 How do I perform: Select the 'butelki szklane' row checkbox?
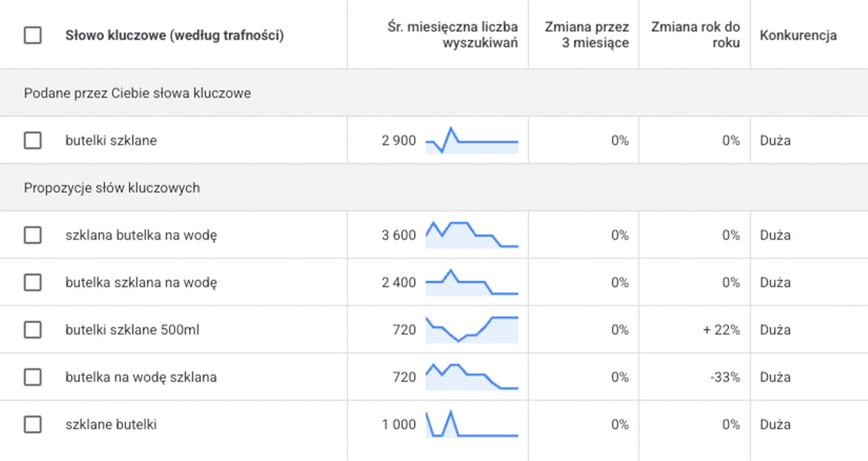[x=33, y=140]
